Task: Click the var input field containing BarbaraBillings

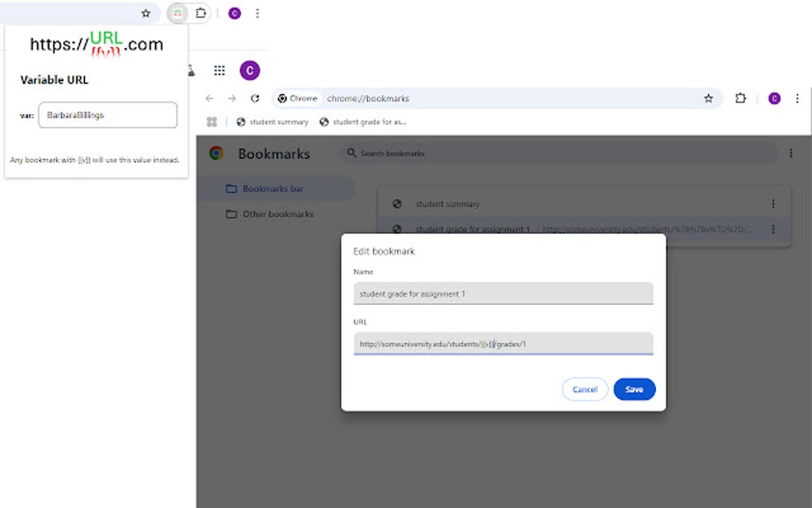Action: (x=107, y=115)
